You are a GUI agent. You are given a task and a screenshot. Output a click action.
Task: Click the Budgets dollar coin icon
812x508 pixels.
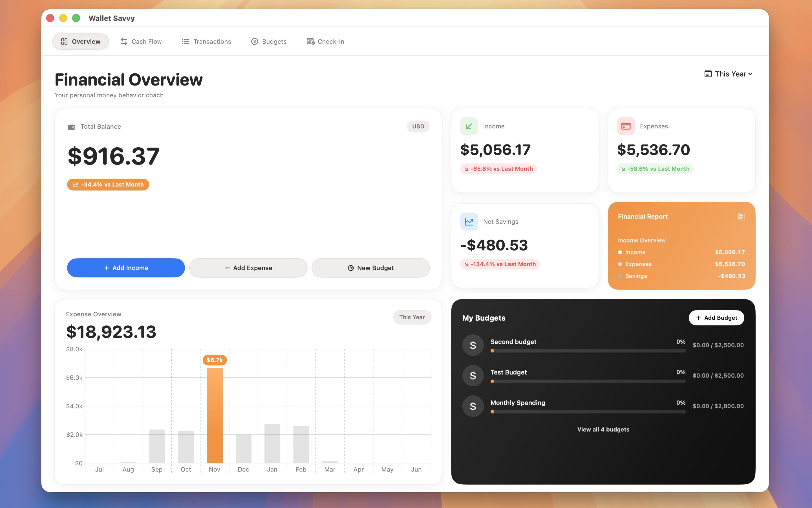255,41
